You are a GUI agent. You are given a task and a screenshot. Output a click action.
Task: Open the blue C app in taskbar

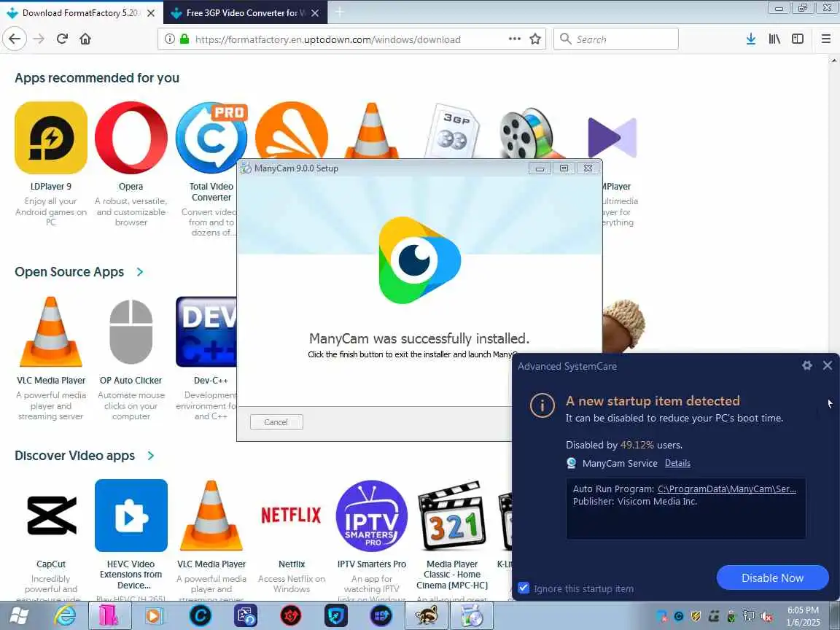click(200, 616)
